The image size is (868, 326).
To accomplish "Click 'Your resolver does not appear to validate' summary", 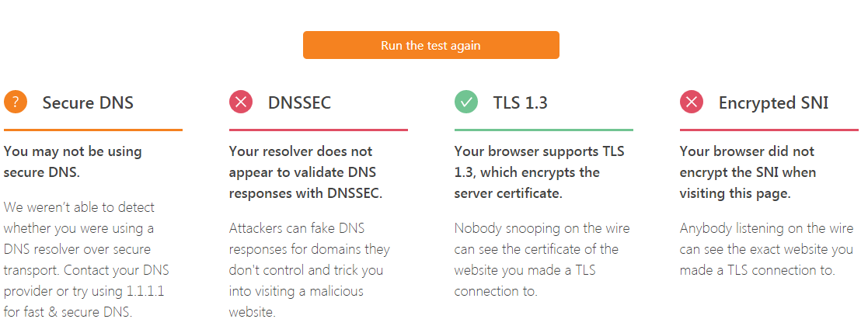I will 305,172.
